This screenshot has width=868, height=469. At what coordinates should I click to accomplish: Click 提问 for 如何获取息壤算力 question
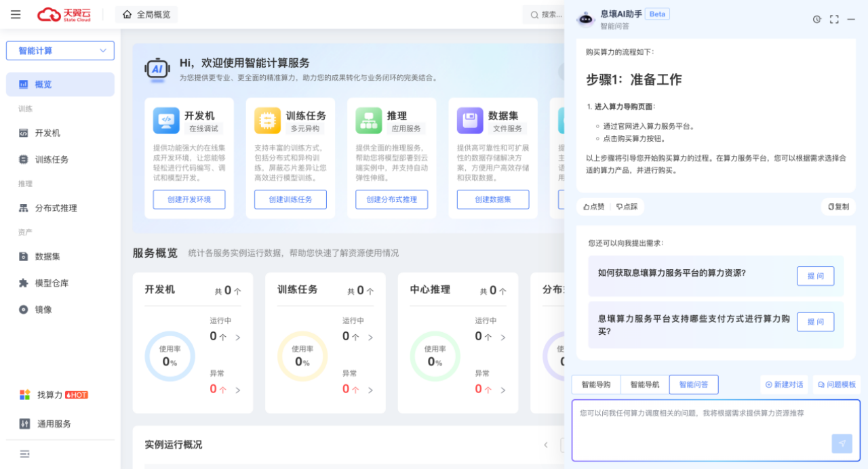815,276
